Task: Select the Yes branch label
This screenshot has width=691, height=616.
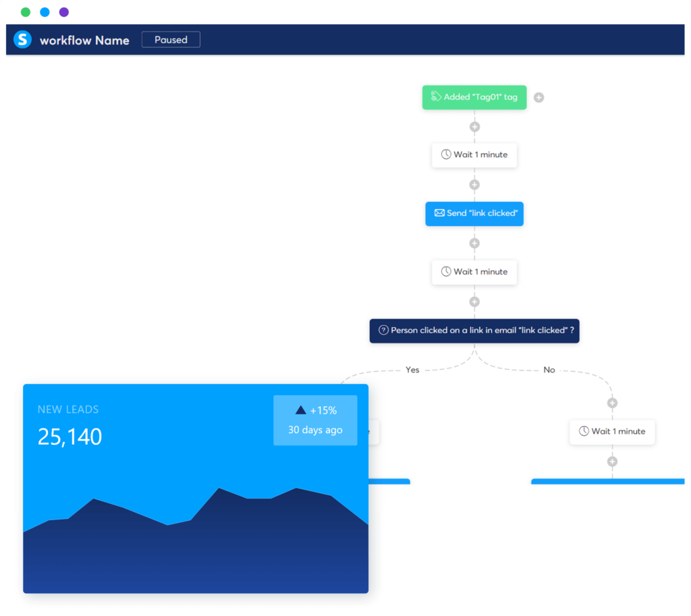Action: click(x=412, y=370)
